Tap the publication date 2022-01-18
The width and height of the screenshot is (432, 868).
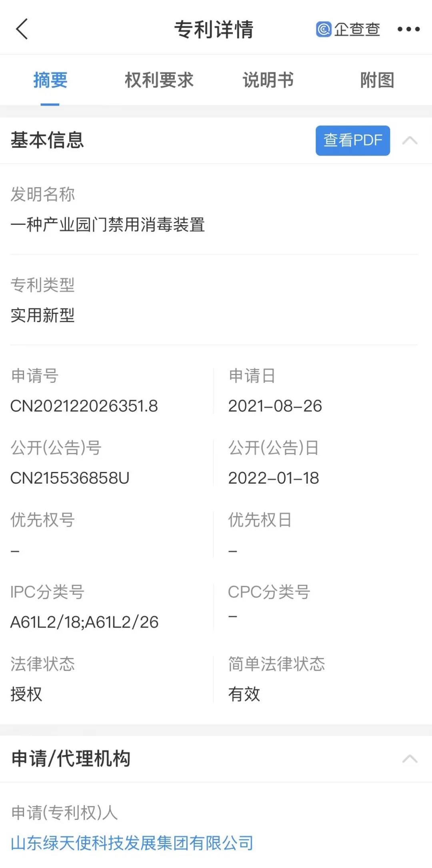click(274, 478)
